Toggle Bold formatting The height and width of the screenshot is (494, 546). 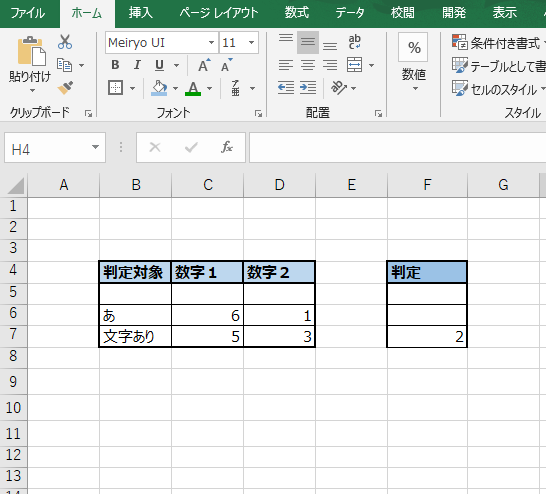[x=115, y=65]
